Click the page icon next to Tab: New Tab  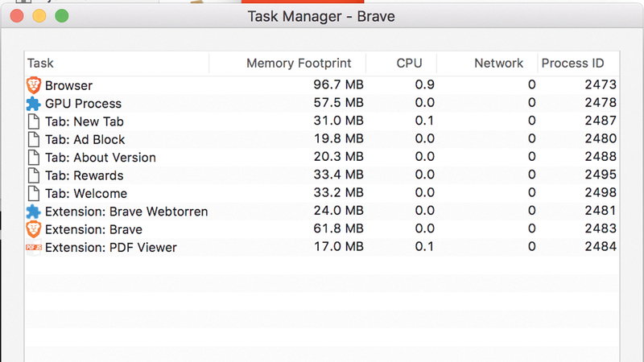point(33,121)
